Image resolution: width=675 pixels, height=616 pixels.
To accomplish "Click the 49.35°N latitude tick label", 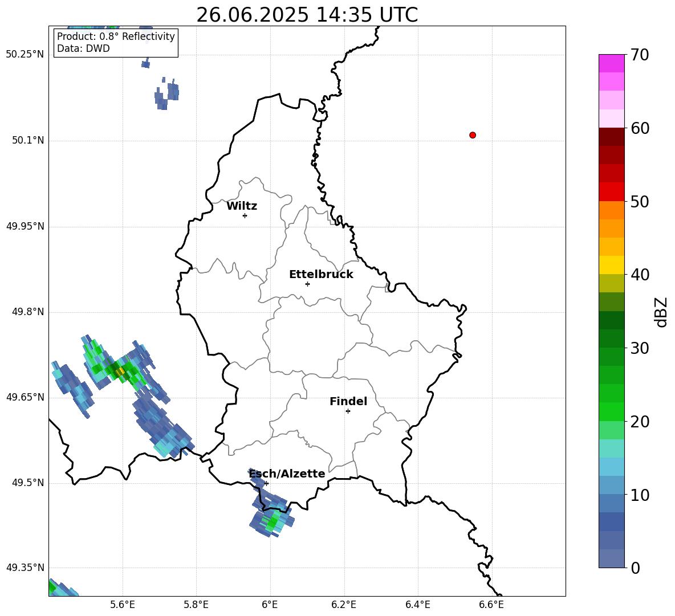I will tap(25, 568).
